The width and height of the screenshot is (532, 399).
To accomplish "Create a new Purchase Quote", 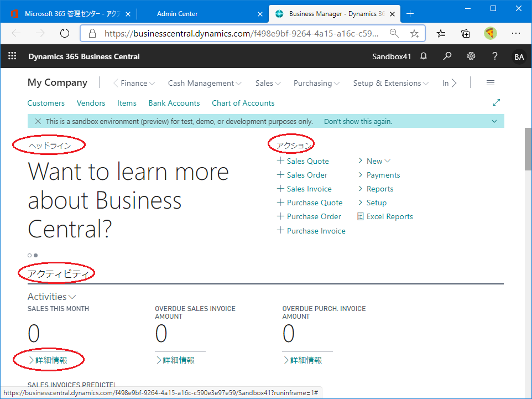I will [x=310, y=203].
